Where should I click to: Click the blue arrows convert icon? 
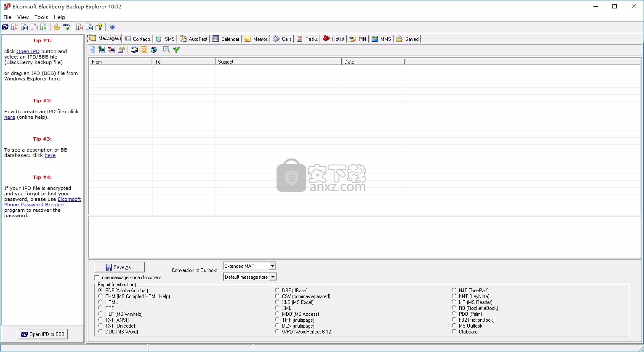(x=134, y=50)
